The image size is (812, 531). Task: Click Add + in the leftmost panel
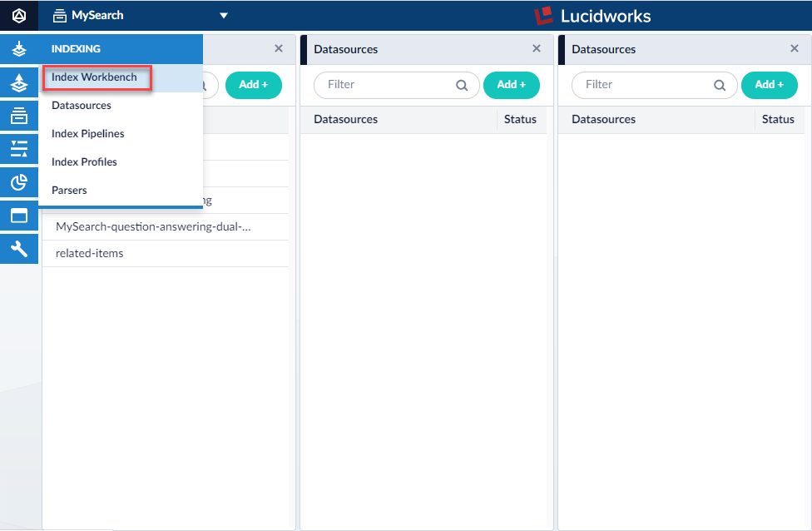pyautogui.click(x=254, y=85)
